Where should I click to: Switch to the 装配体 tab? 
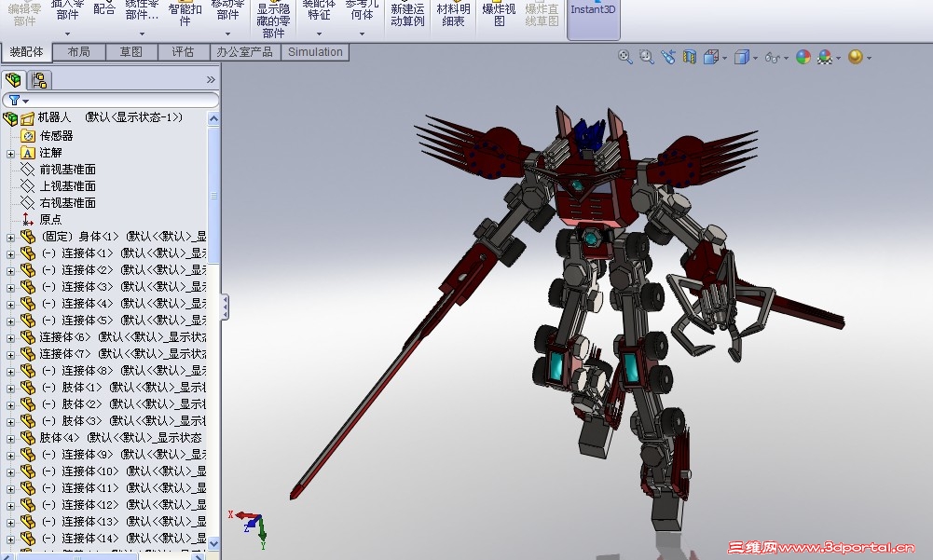coord(27,52)
